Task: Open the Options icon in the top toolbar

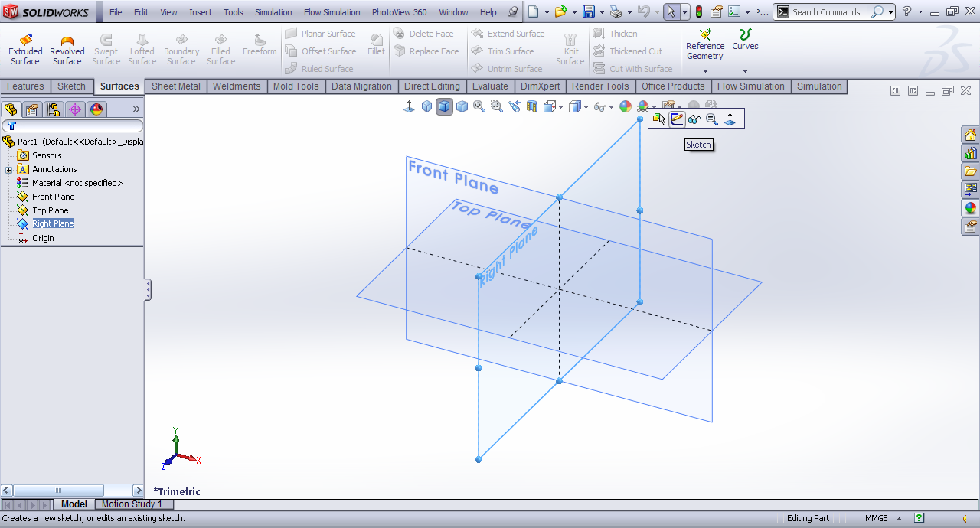Action: (x=734, y=11)
